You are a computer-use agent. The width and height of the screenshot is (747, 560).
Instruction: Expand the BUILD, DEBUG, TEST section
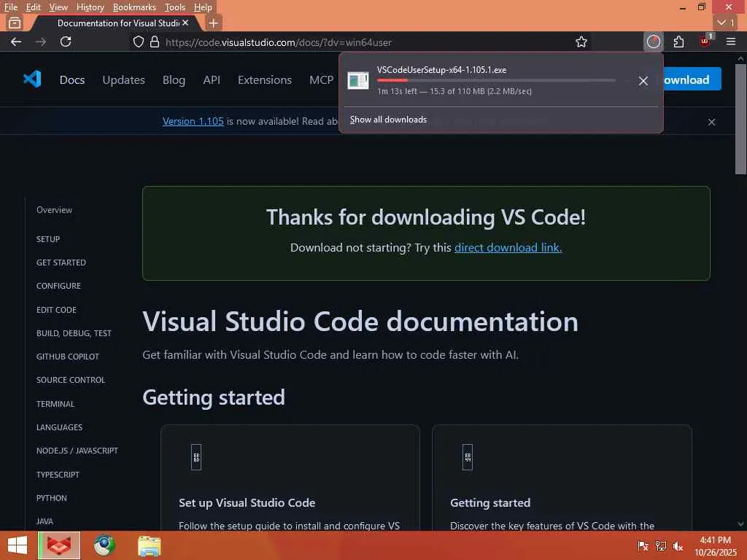tap(74, 332)
